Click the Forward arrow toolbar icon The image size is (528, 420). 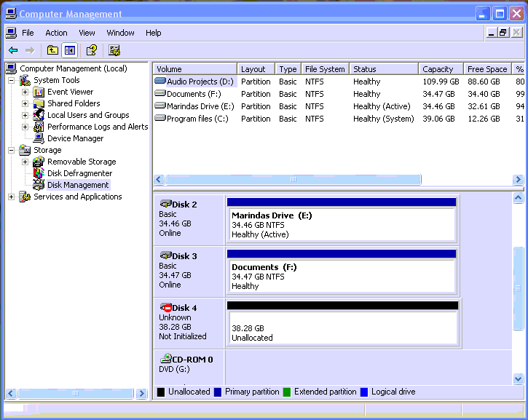point(30,50)
